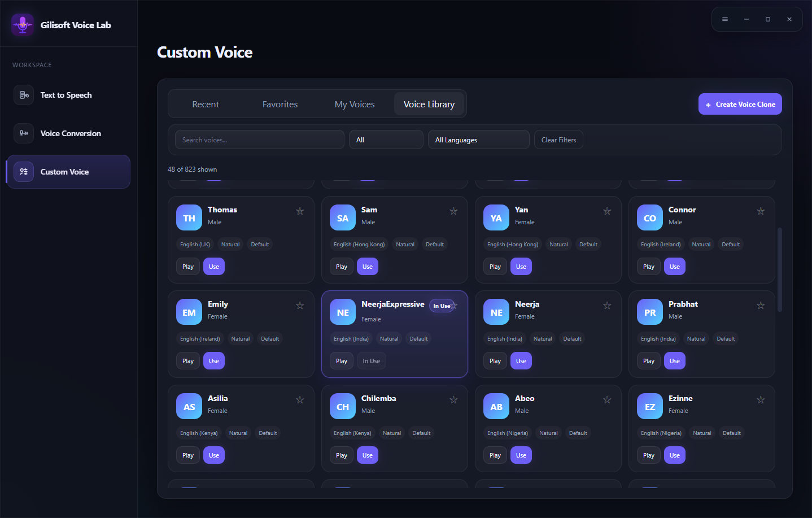Image resolution: width=812 pixels, height=518 pixels.
Task: Play the Prabhat voice sample
Action: tap(649, 361)
